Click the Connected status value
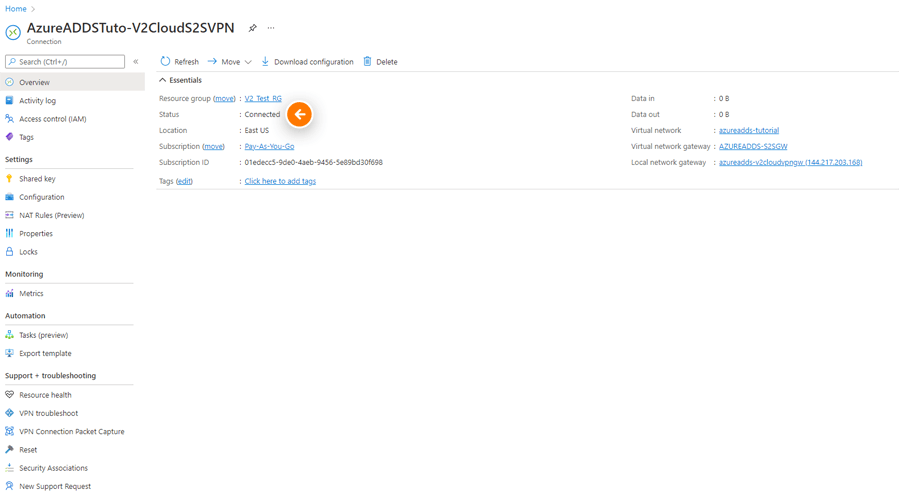 263,114
